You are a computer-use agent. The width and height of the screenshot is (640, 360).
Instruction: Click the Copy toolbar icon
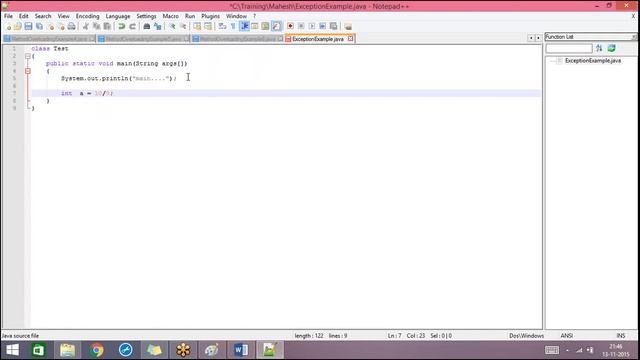(96, 27)
